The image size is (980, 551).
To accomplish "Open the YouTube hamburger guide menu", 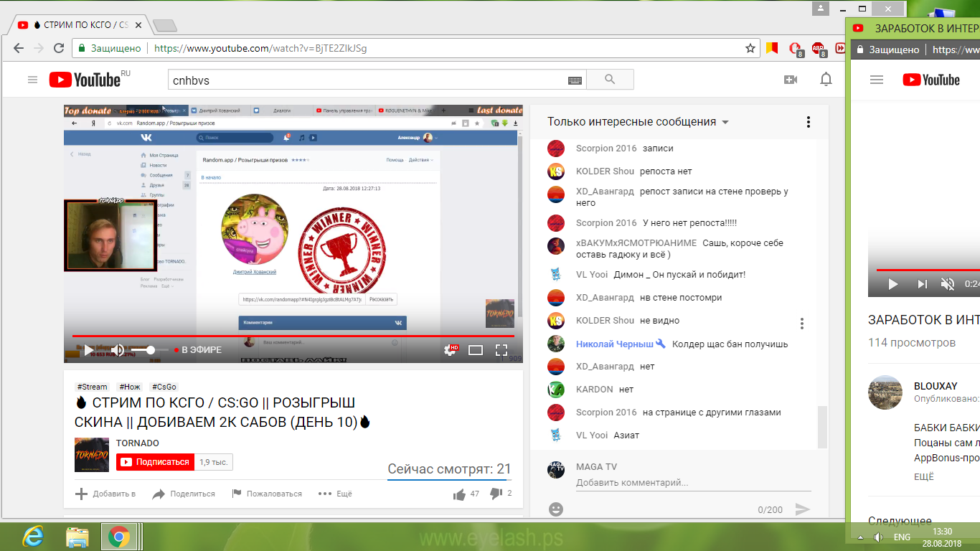I will 32,80.
